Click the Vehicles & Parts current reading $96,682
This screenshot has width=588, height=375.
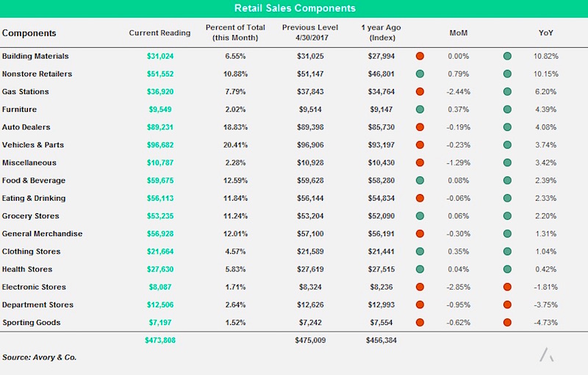[x=160, y=145]
